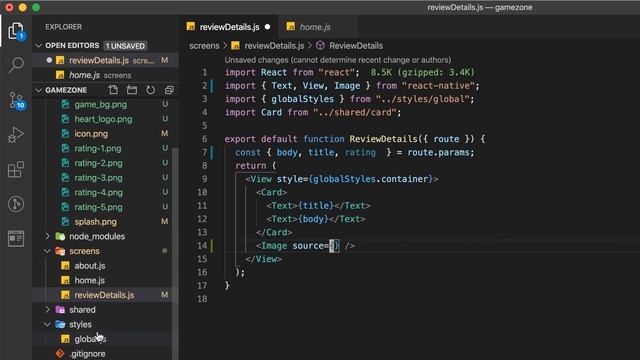Click the unsaved dot on reviewDetails.js tab
Image resolution: width=640 pixels, height=360 pixels.
[x=267, y=27]
